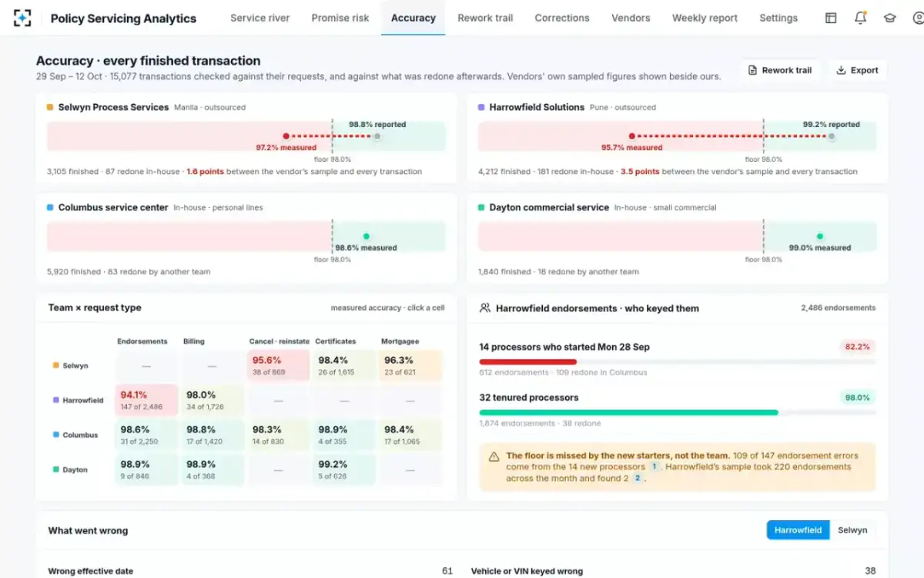This screenshot has height=578, width=924.
Task: Click 82.2% badge for new processors
Action: (x=857, y=347)
